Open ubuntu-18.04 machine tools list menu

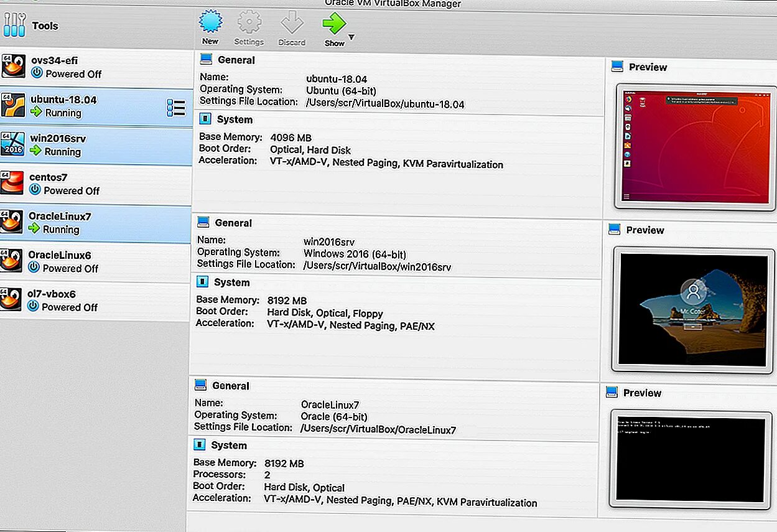coord(176,108)
